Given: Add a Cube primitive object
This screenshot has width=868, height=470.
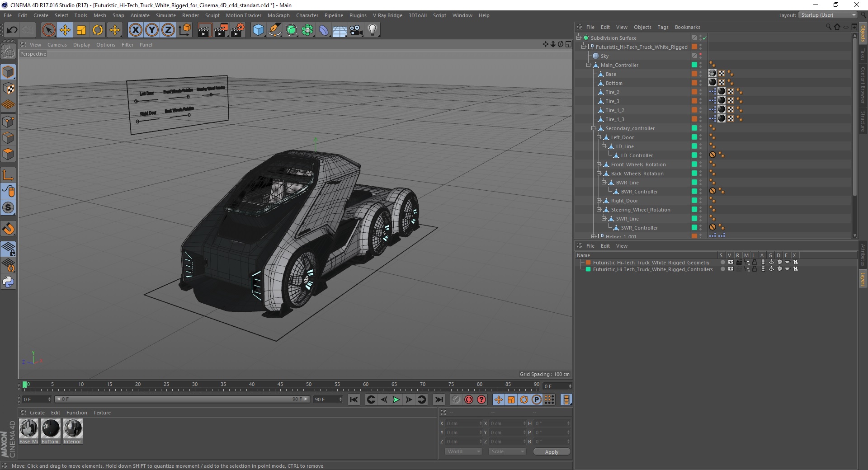Looking at the screenshot, I should point(258,30).
